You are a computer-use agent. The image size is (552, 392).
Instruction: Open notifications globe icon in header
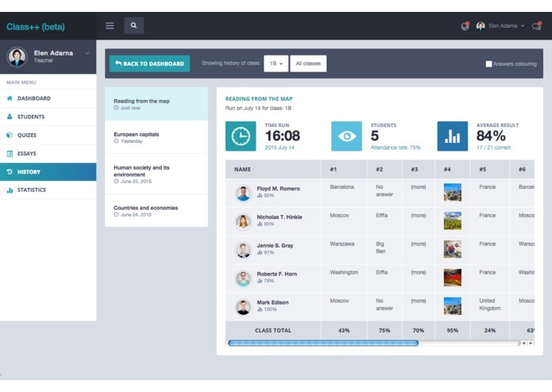465,26
